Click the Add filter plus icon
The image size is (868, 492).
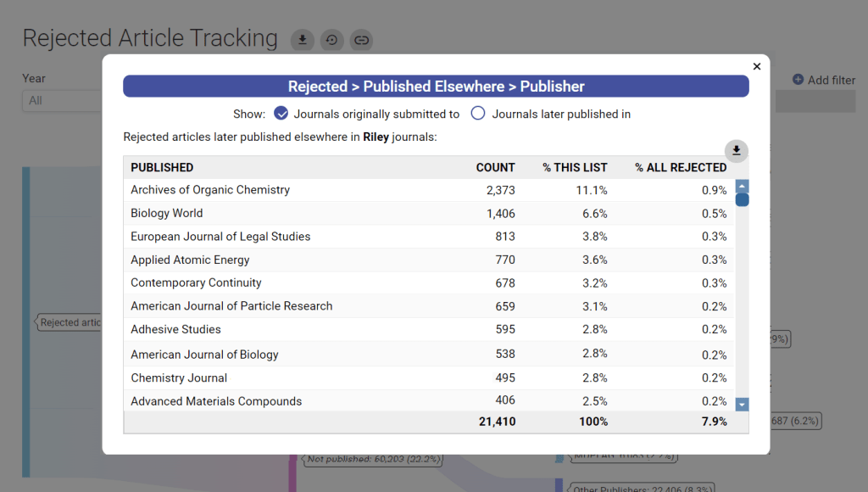coord(798,80)
